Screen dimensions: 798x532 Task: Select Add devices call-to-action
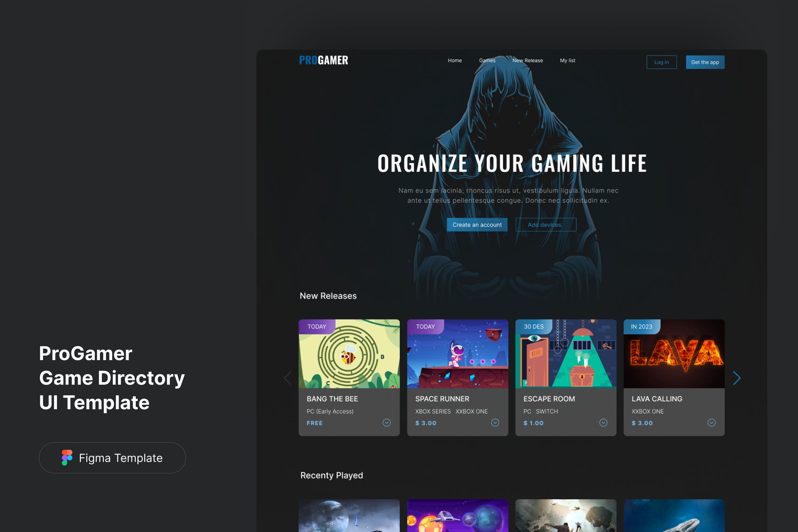point(545,224)
